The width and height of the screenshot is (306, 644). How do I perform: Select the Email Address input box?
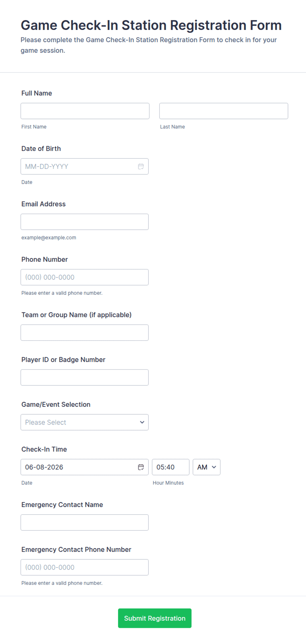click(x=85, y=222)
